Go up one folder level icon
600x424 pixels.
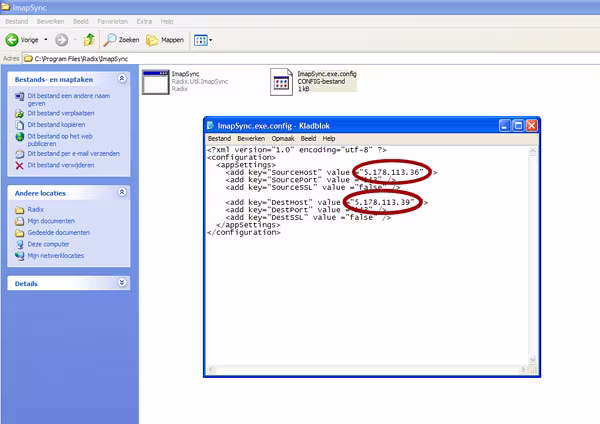pyautogui.click(x=89, y=39)
